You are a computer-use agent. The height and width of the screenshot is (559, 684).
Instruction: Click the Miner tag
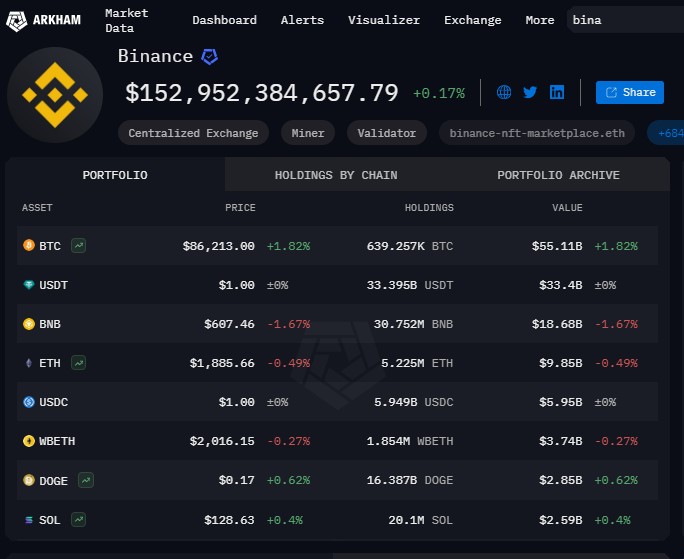[308, 133]
